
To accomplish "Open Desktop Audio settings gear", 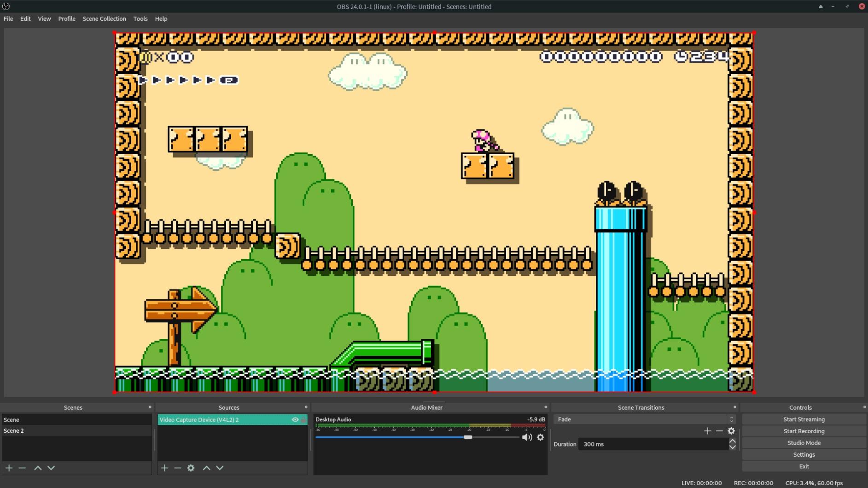I will (x=540, y=437).
